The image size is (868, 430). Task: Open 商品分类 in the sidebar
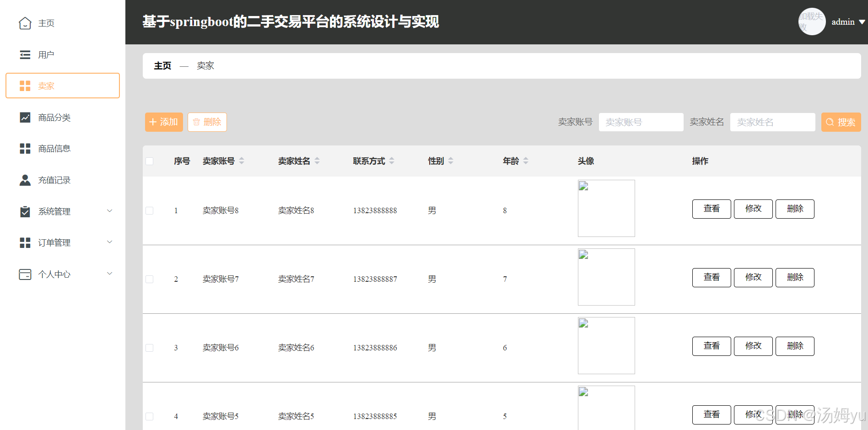tap(63, 118)
